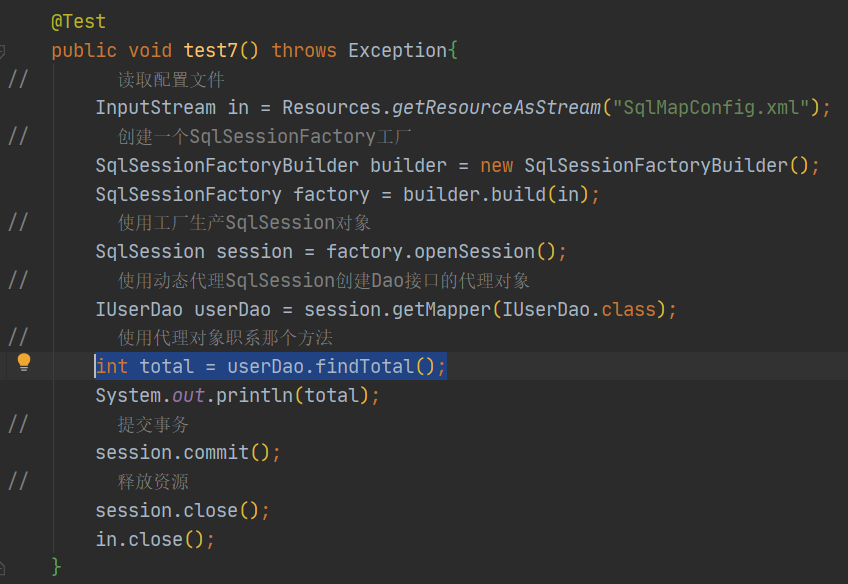
Task: Click in.close() statement
Action: coord(155,539)
